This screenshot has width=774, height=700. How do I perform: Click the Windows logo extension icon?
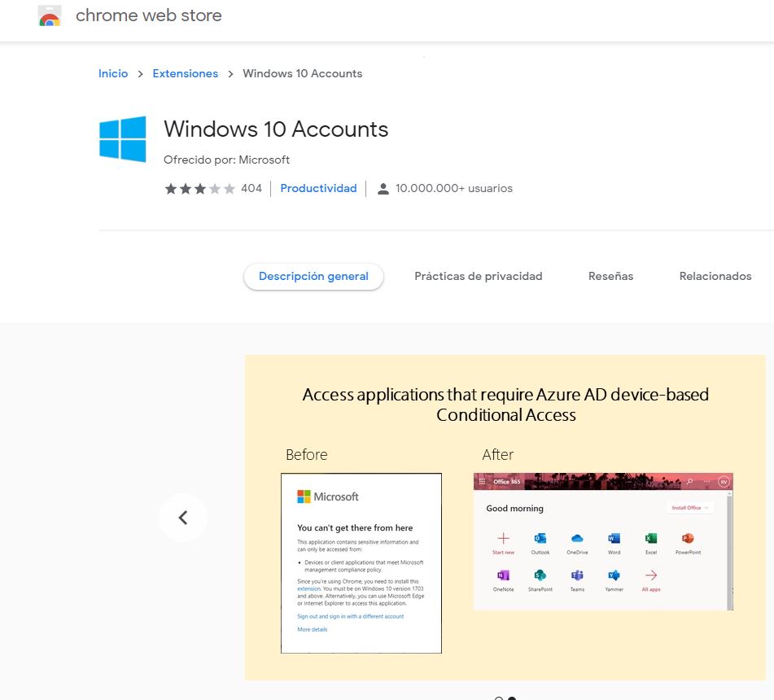click(x=122, y=139)
